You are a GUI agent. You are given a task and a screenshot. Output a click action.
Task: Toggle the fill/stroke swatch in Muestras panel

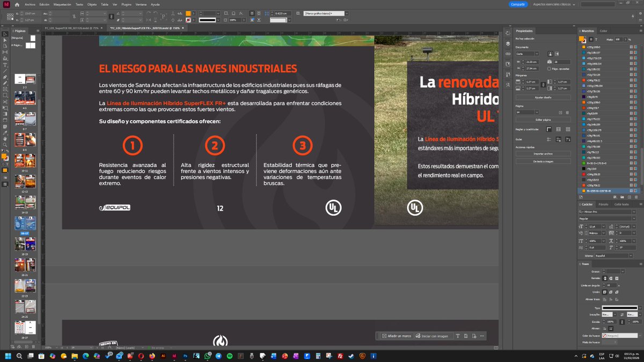pyautogui.click(x=582, y=40)
